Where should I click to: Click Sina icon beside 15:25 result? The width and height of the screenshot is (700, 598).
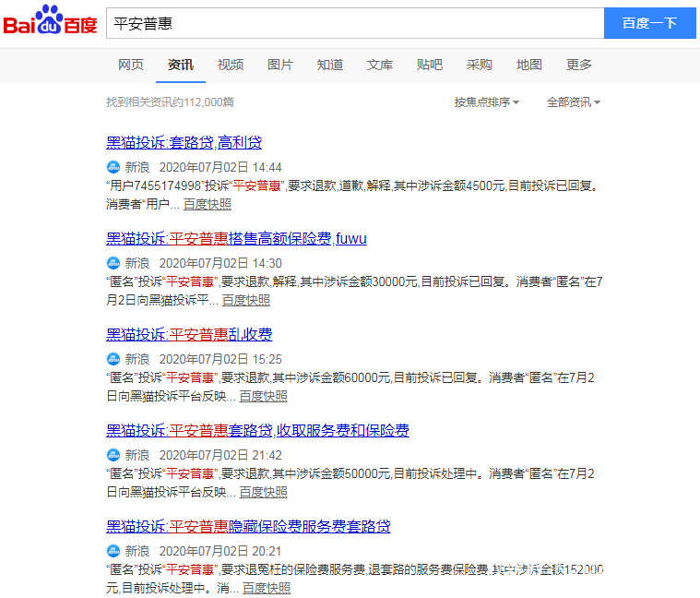[x=113, y=359]
